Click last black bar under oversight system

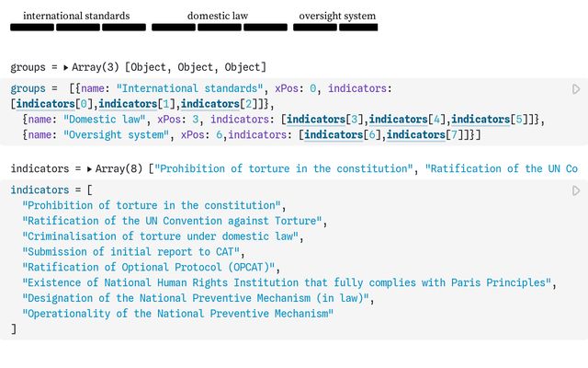tap(358, 28)
